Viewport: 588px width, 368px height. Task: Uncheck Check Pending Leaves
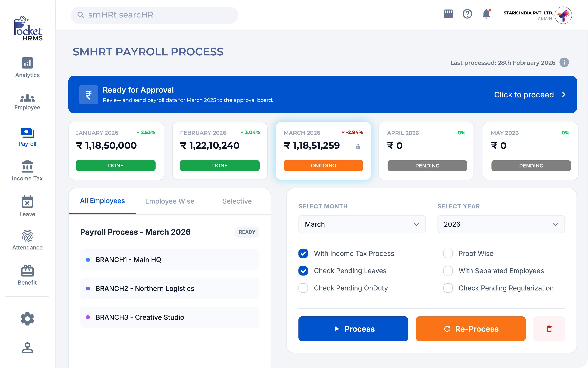303,271
